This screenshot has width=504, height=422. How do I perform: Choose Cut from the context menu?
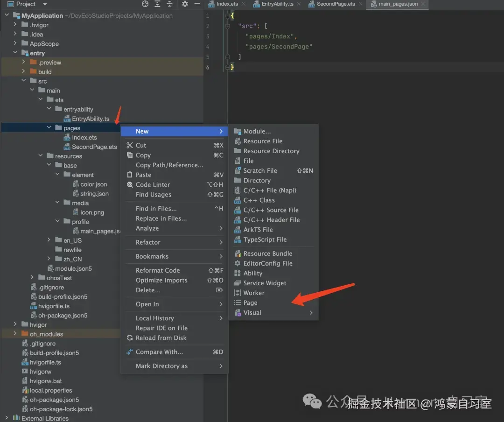coord(175,145)
